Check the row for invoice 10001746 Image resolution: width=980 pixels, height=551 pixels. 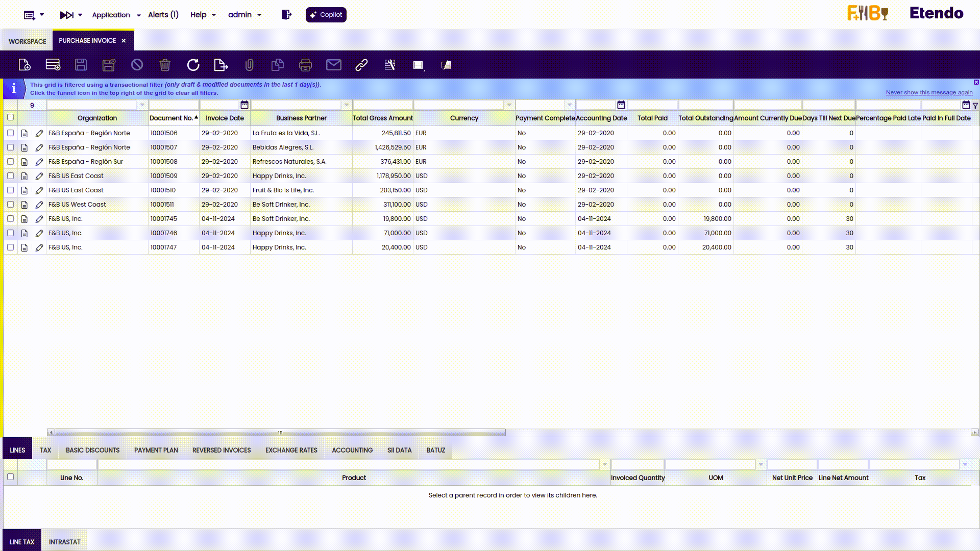coord(10,233)
